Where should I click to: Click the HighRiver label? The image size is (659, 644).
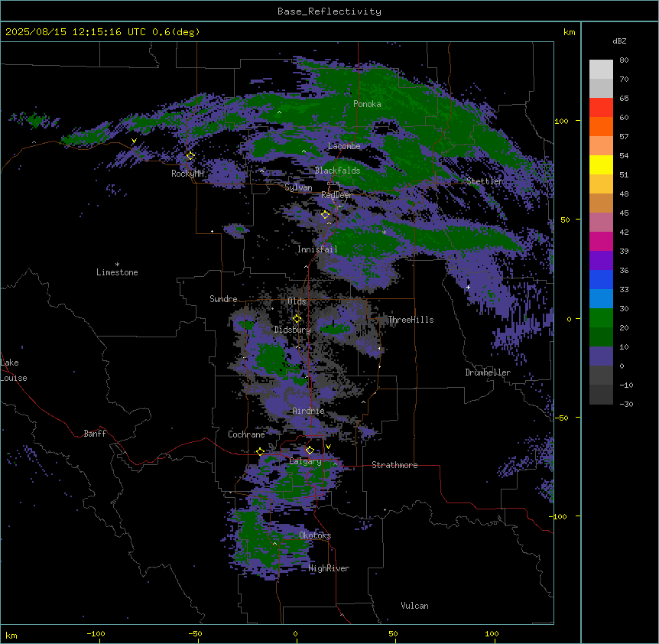tap(329, 568)
